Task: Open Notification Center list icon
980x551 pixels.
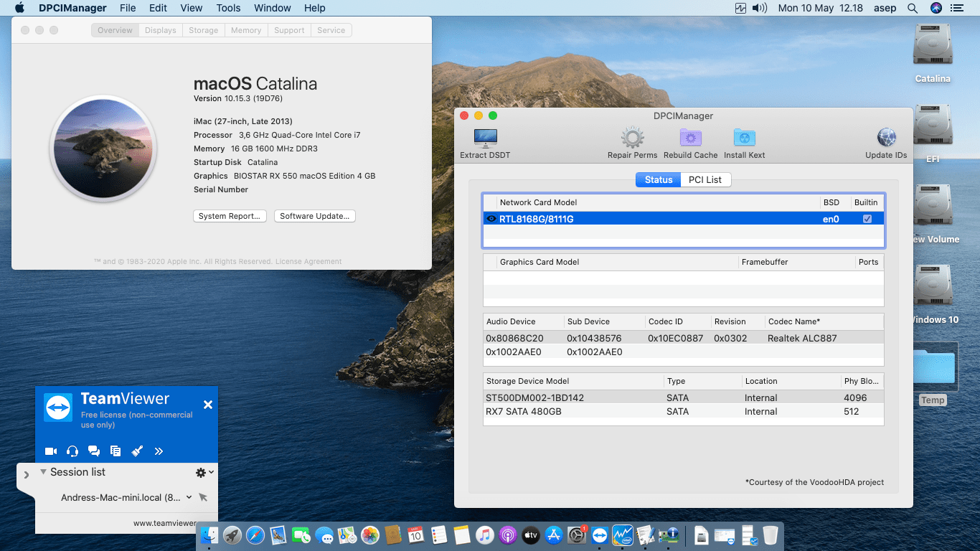Action: [957, 8]
